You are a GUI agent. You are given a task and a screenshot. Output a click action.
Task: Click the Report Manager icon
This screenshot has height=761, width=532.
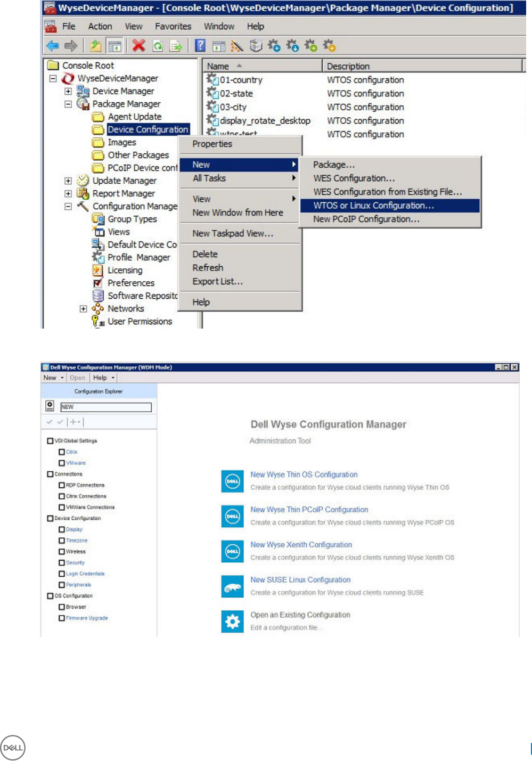83,193
